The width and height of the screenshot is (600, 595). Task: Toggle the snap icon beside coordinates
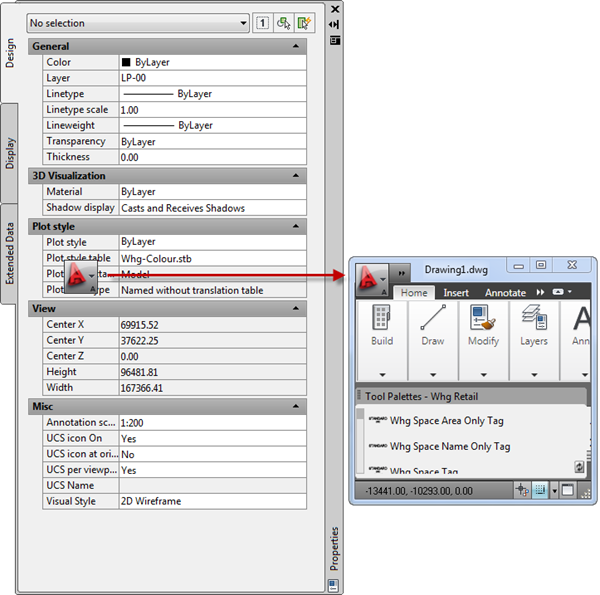coord(522,490)
